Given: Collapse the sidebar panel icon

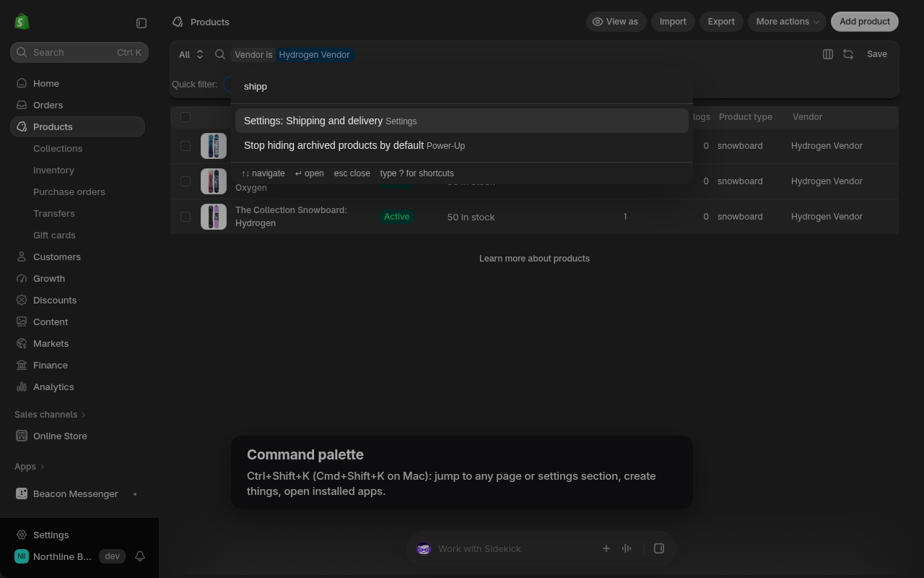Looking at the screenshot, I should coord(141,23).
